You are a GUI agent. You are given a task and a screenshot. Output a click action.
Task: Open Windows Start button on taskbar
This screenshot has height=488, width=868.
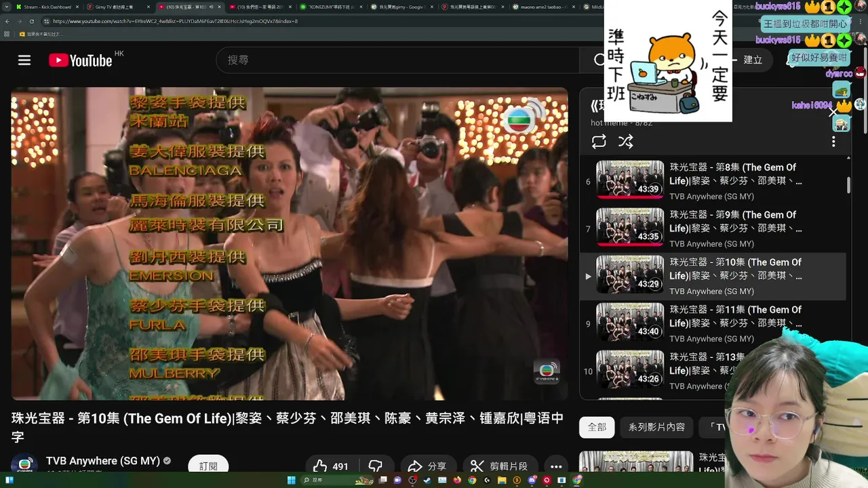click(291, 480)
